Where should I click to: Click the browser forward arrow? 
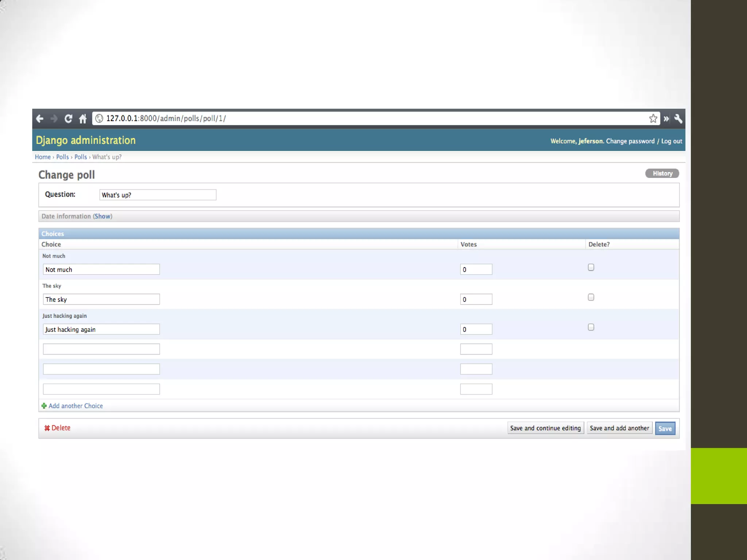tap(54, 118)
